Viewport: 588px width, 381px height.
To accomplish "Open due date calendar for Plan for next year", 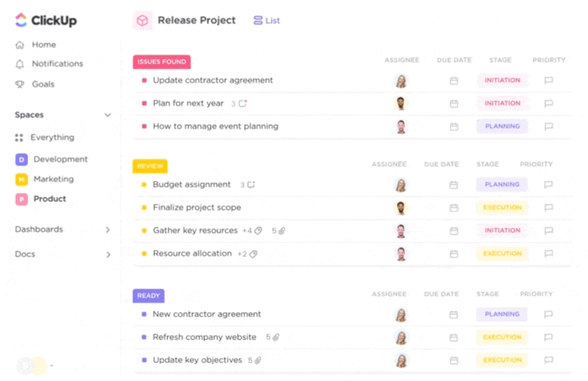I will [x=454, y=104].
